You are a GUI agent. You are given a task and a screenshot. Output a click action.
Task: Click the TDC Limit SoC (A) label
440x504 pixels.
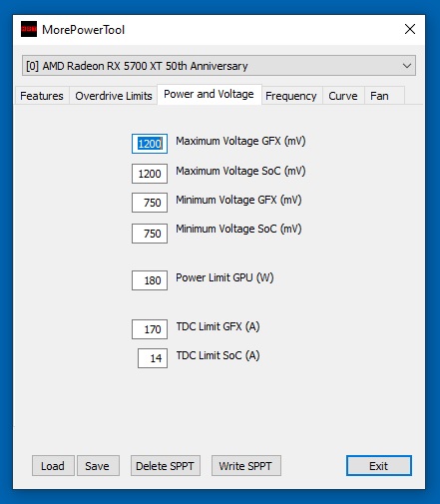pyautogui.click(x=218, y=355)
